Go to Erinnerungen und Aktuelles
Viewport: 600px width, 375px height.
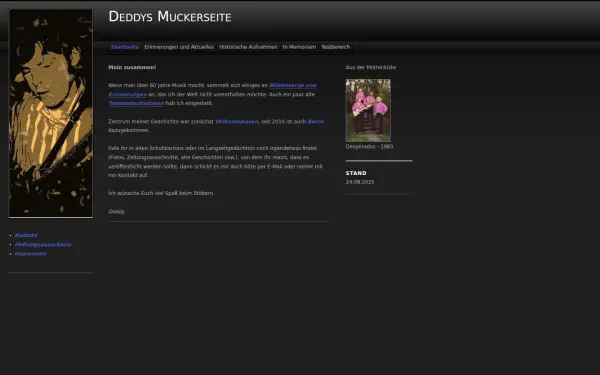(179, 47)
